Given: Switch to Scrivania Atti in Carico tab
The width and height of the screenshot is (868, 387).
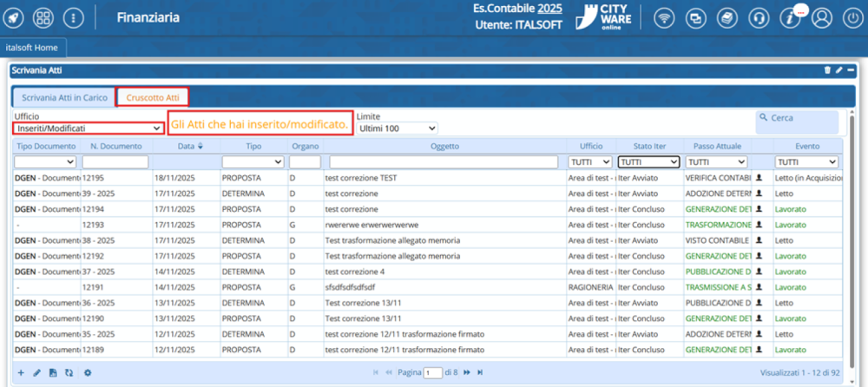Looking at the screenshot, I should click(x=64, y=98).
